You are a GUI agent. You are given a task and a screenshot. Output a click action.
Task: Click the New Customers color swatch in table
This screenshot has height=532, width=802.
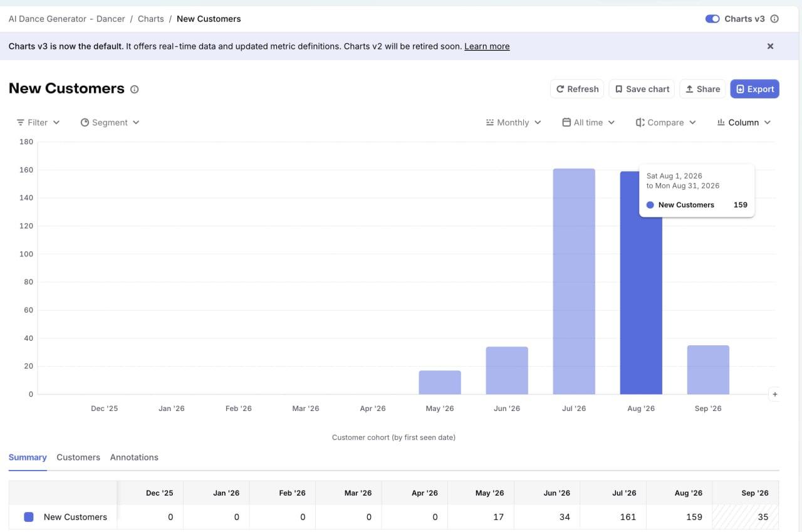(x=29, y=517)
